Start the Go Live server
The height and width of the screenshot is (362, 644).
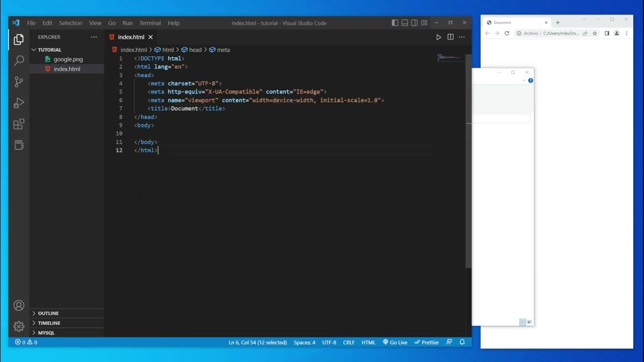[x=395, y=342]
